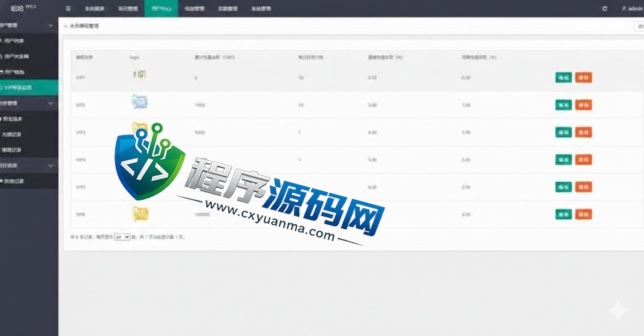This screenshot has width=644, height=336.
Task: Click the VIP1 level logo image
Action: [x=139, y=74]
